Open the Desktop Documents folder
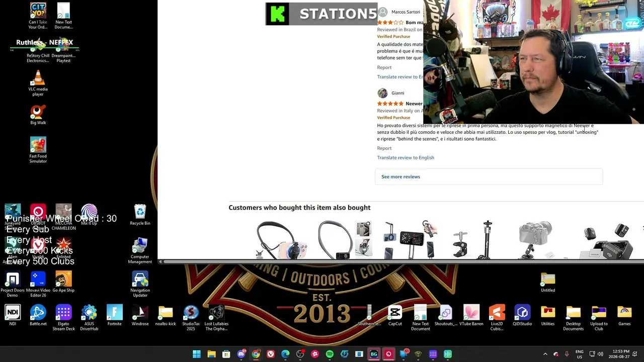Image resolution: width=644 pixels, height=362 pixels. point(573,318)
